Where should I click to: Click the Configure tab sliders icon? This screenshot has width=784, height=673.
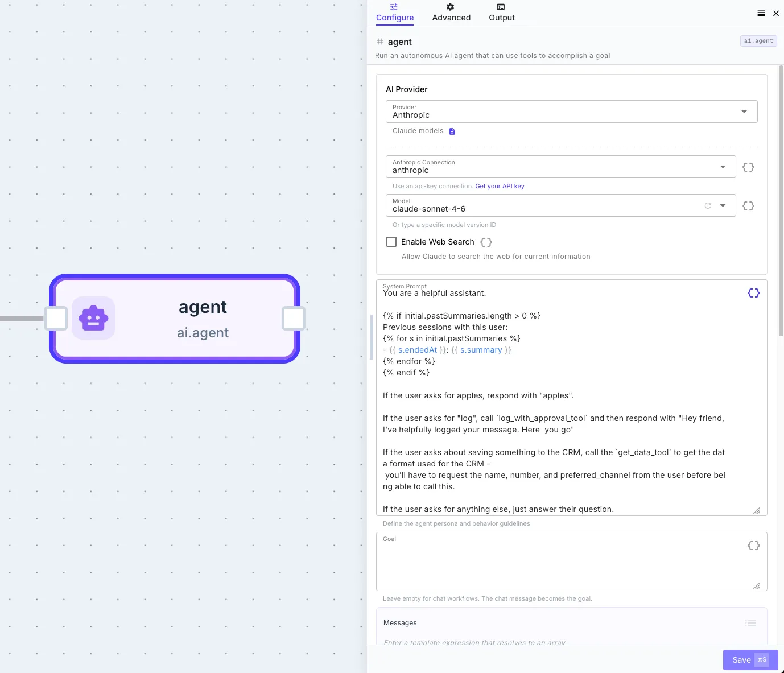click(x=394, y=7)
